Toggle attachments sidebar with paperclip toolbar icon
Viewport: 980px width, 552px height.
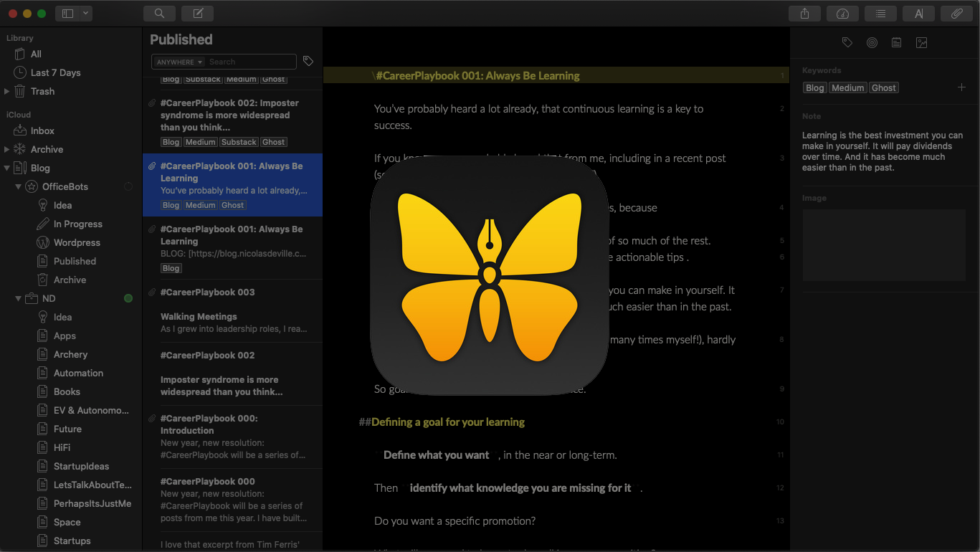click(956, 13)
